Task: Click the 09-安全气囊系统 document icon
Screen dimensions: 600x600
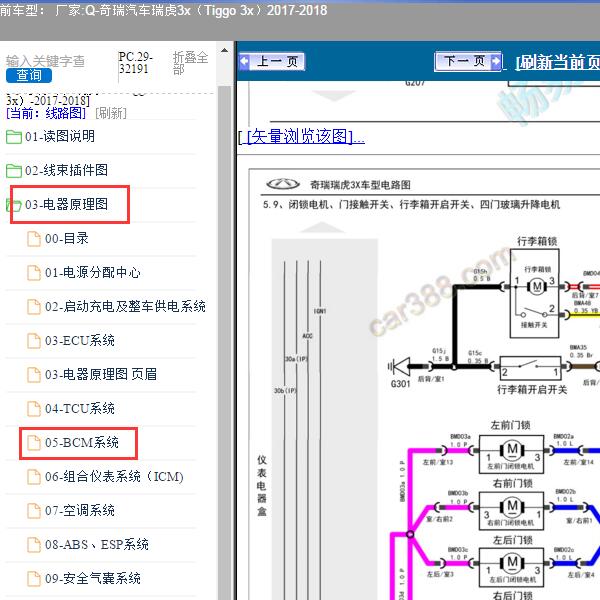Action: coord(34,579)
